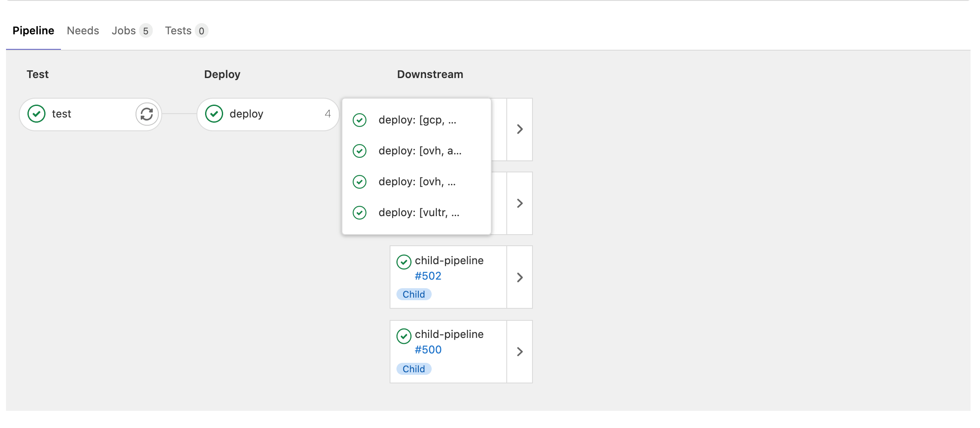Click the deploy job's green check icon
Screen dimensions: 980x428
(x=214, y=114)
